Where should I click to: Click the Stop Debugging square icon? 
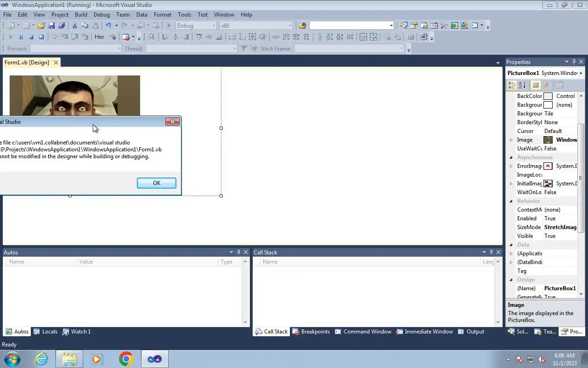31,37
